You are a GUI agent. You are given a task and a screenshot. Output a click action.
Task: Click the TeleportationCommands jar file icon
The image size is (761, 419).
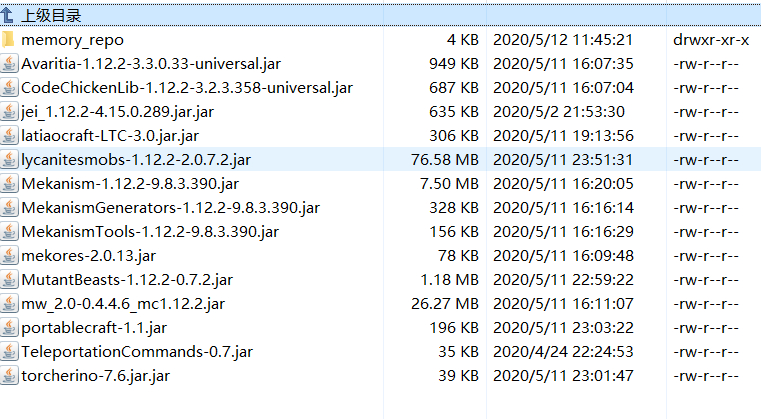(9, 352)
